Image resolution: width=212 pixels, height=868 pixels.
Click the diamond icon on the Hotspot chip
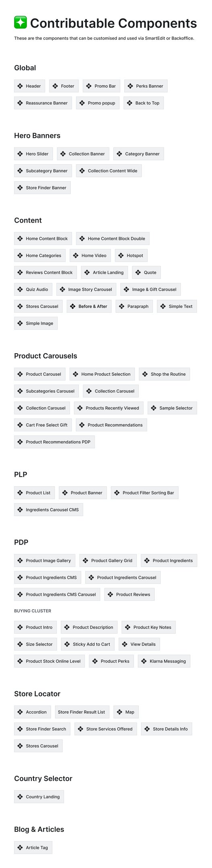pos(121,256)
